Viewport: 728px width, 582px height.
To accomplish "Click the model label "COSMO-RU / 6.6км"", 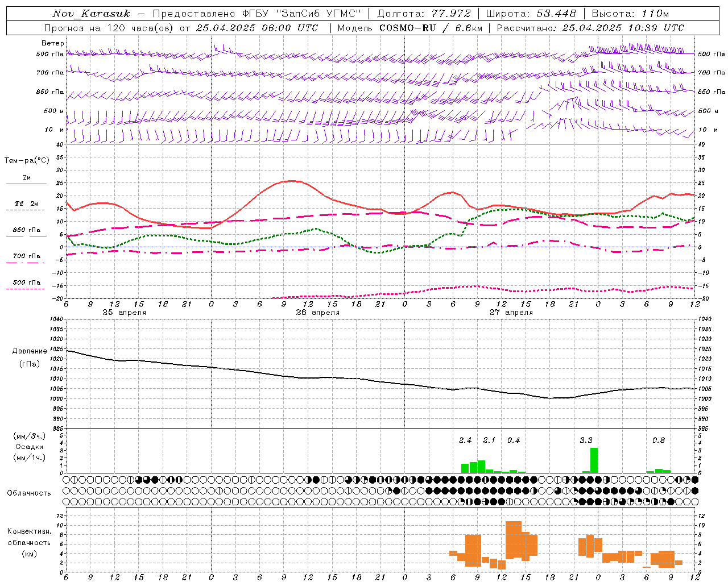I will click(x=431, y=28).
